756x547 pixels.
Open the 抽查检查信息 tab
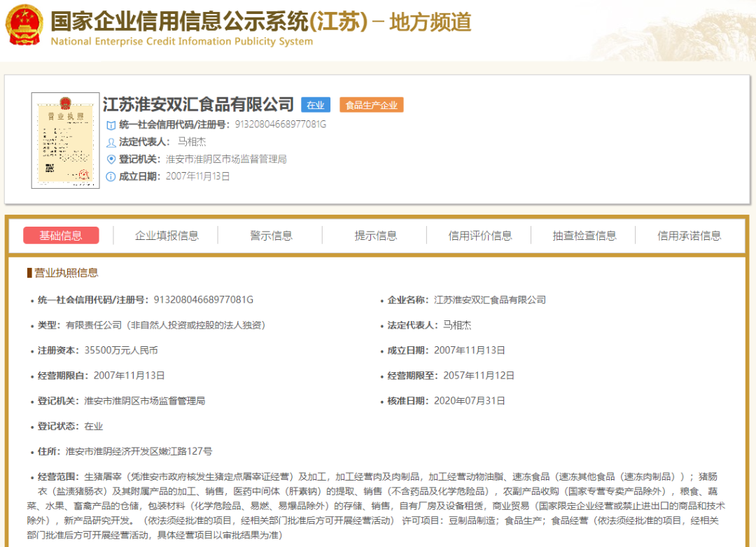(584, 236)
